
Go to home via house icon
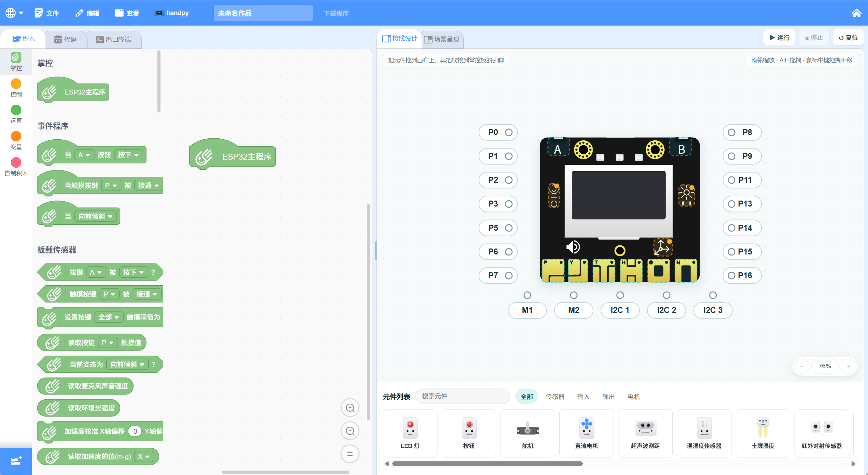click(x=856, y=13)
